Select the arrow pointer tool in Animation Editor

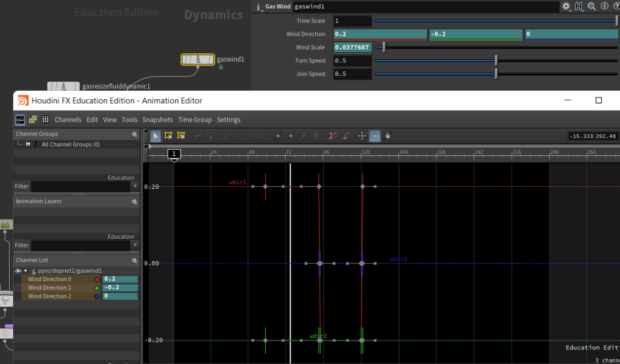[x=156, y=136]
